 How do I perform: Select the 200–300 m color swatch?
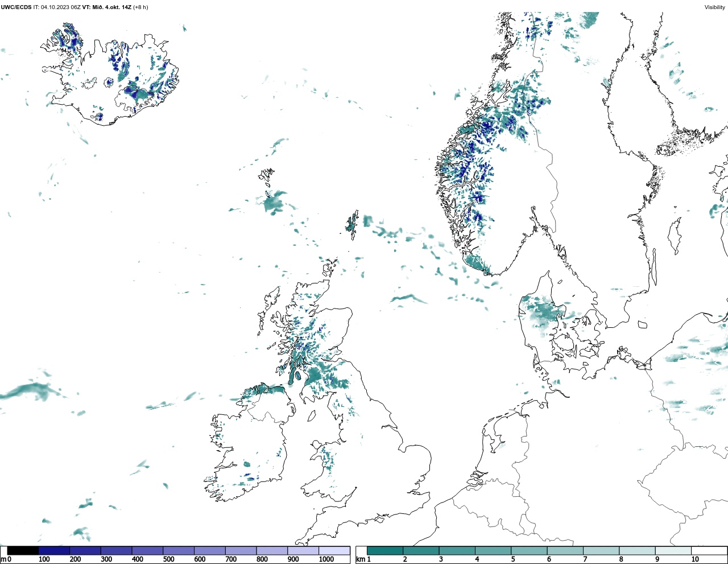point(85,551)
